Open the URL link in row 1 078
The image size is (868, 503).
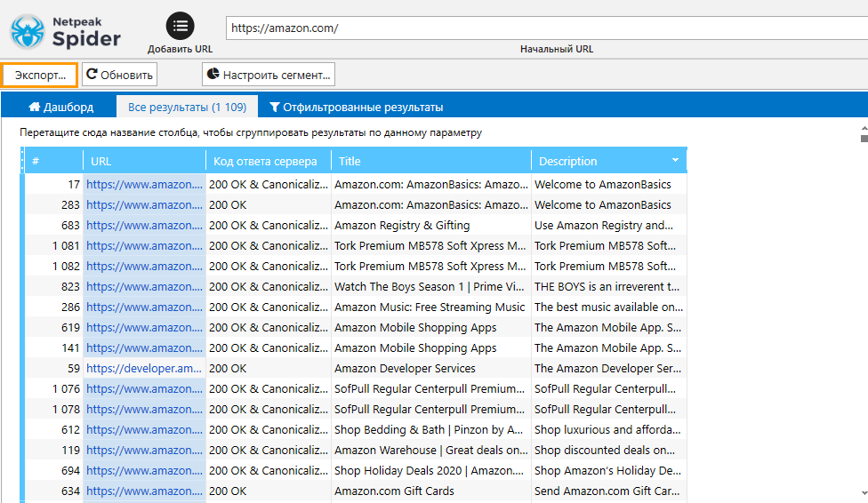coord(144,410)
